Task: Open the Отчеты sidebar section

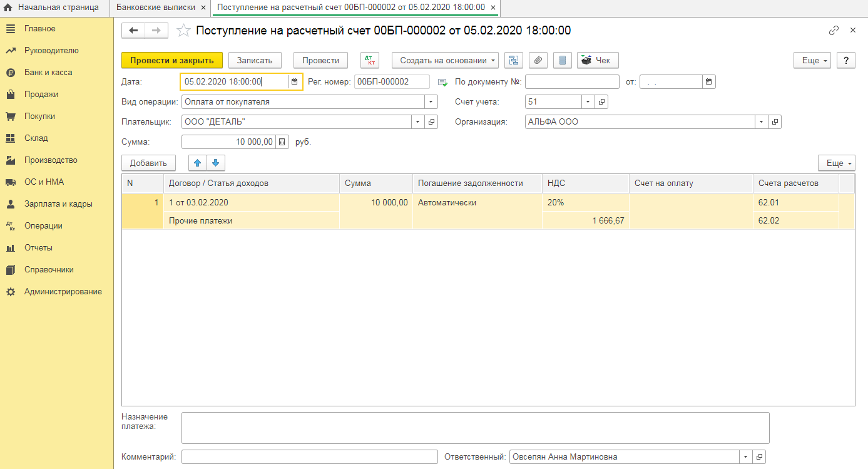Action: (x=38, y=248)
